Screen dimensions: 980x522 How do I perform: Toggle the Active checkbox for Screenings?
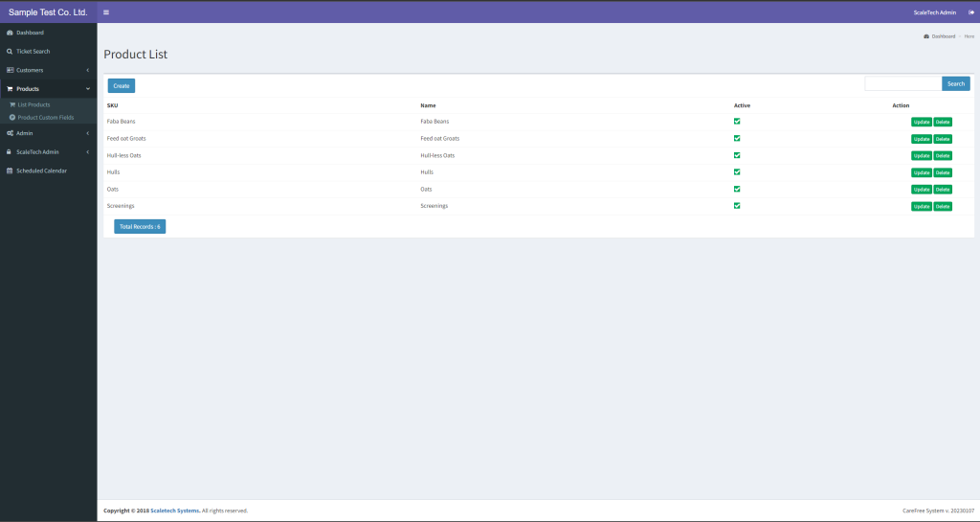click(x=737, y=206)
